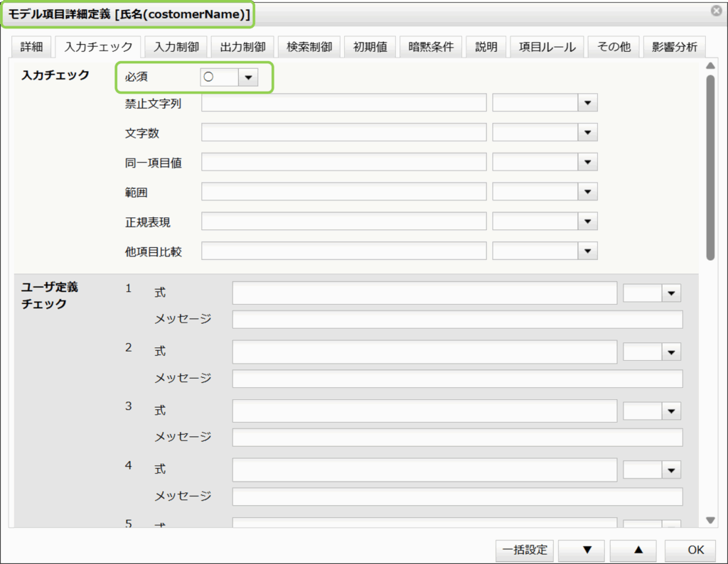
Task: Open dropdown for user-defined check 3 formula
Action: pos(671,411)
